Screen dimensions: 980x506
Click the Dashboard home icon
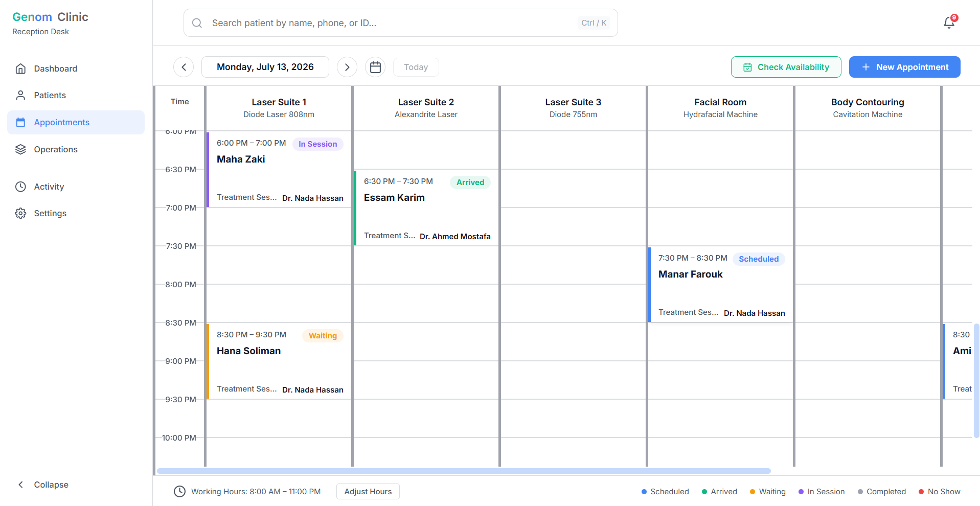pyautogui.click(x=20, y=68)
